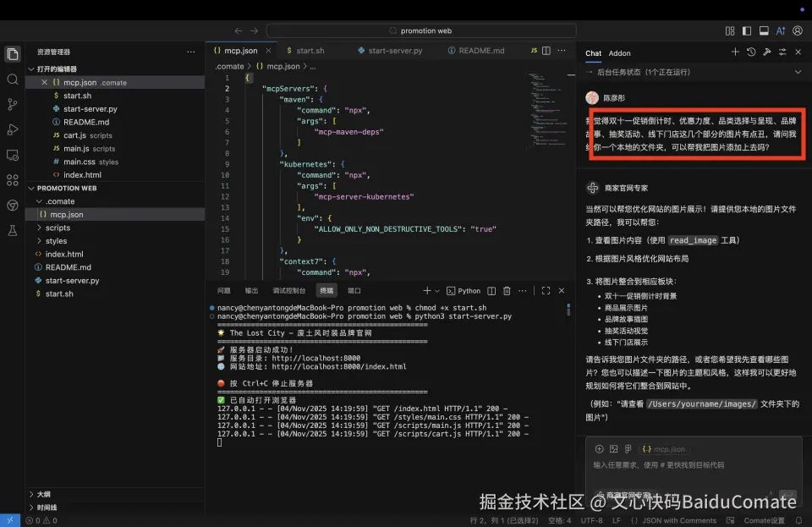812x527 pixels.
Task: Attach an image in chat input
Action: tap(614, 449)
